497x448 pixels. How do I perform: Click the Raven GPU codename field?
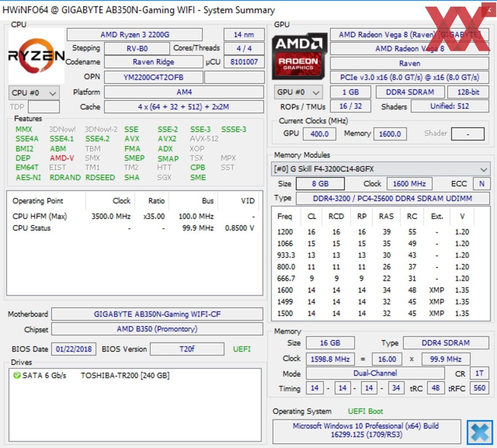pos(409,63)
